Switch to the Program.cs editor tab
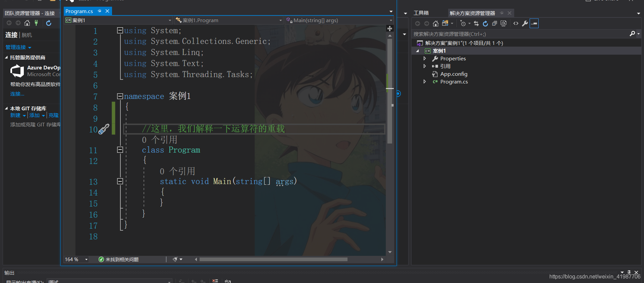The height and width of the screenshot is (283, 644). coord(79,11)
